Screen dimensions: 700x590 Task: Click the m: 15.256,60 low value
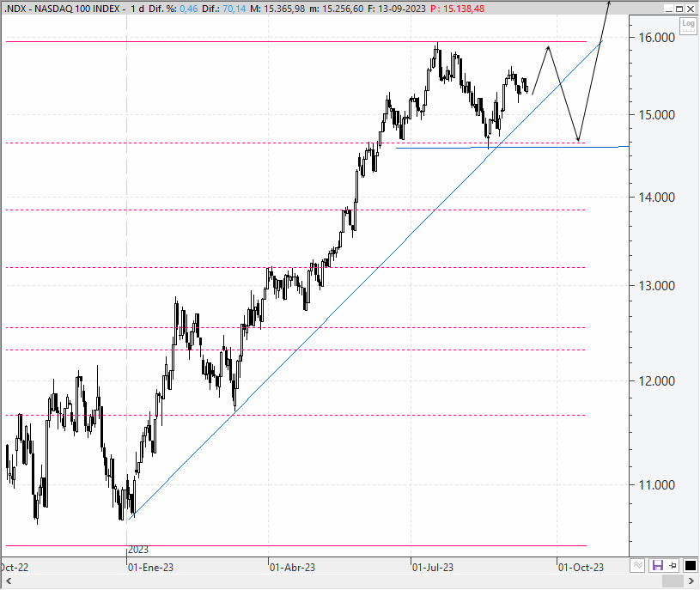pos(336,9)
